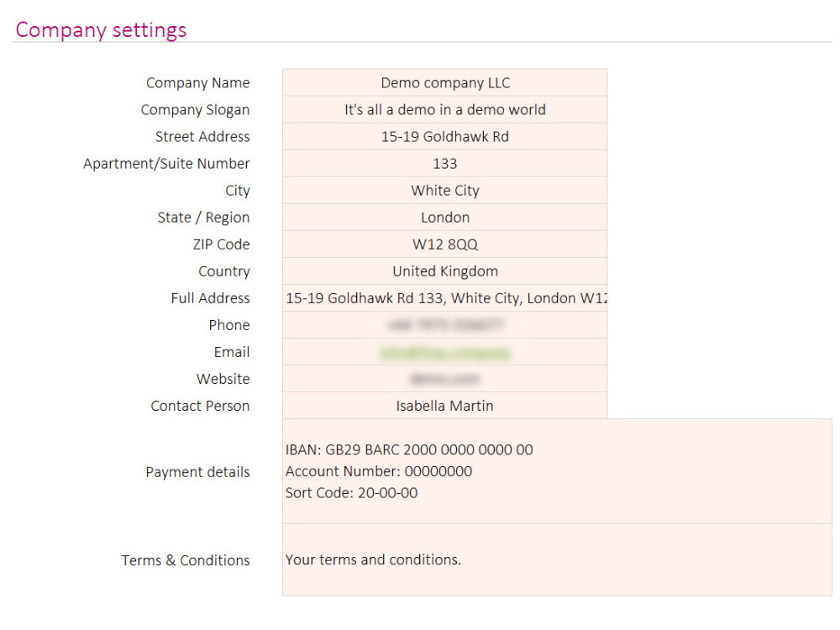The image size is (840, 630).
Task: Click the 'Phone' label
Action: (229, 325)
